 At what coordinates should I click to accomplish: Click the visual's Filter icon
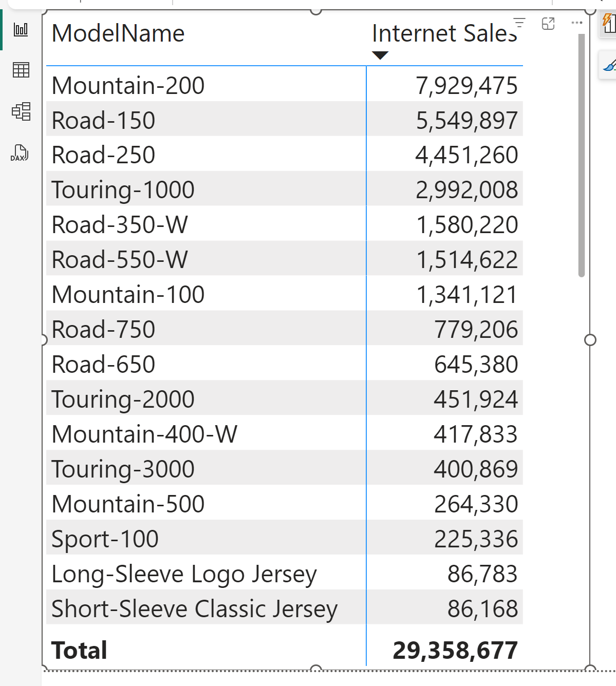click(519, 23)
